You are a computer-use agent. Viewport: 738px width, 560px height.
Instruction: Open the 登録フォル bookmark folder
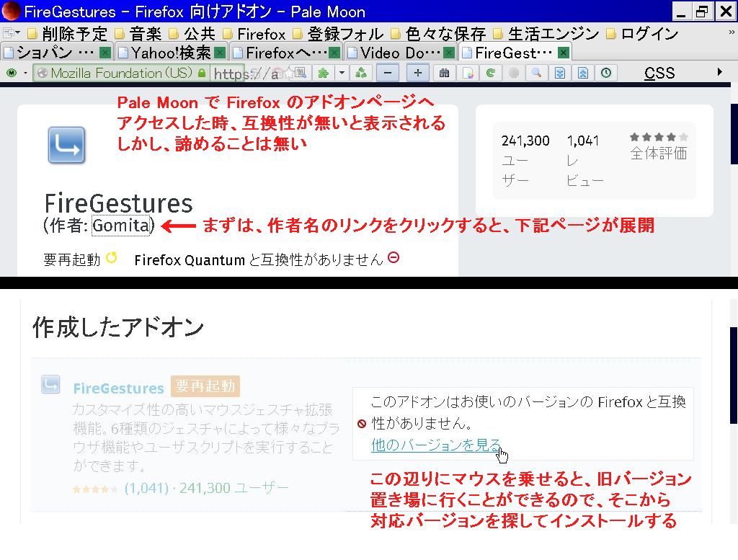coord(338,34)
